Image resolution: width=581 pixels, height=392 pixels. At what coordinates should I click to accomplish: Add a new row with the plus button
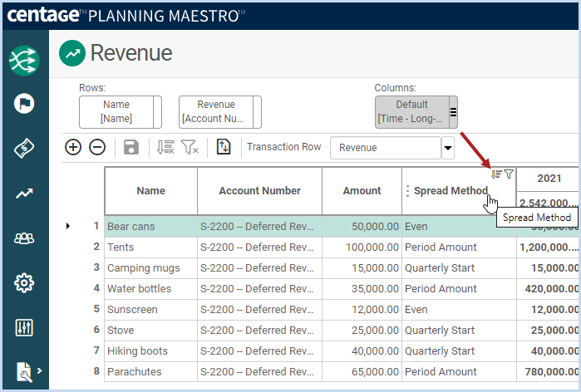click(x=73, y=147)
